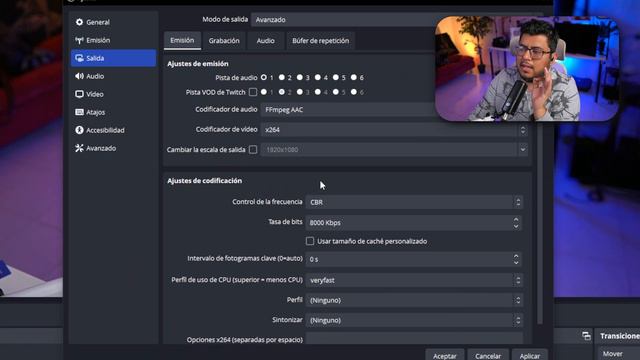This screenshot has width=640, height=360.
Task: Click the webcam overlay thumbnail
Action: pyautogui.click(x=527, y=69)
